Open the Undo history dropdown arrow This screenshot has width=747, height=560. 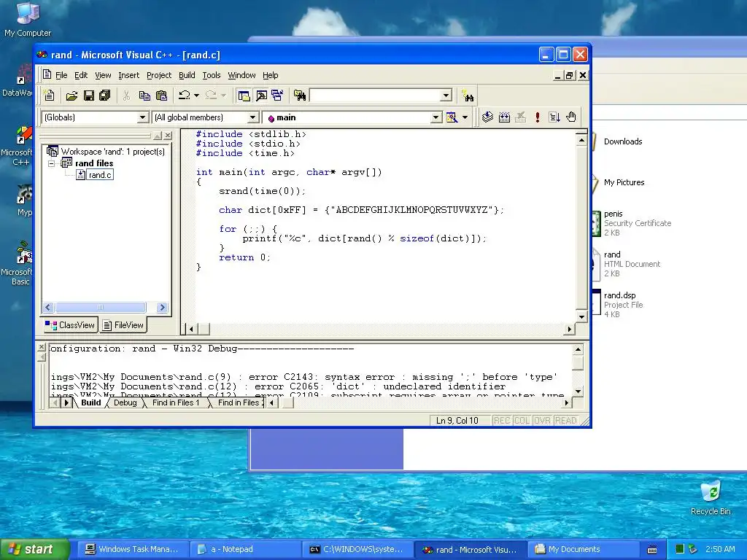tap(196, 96)
